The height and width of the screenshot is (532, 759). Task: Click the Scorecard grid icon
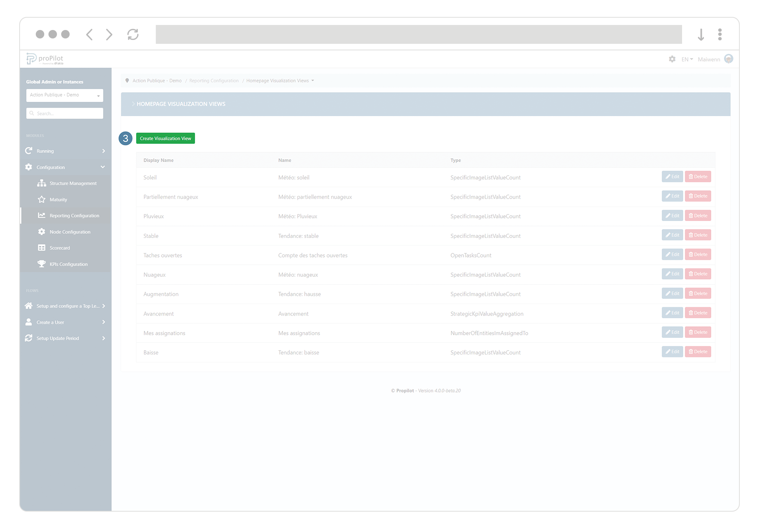point(42,248)
